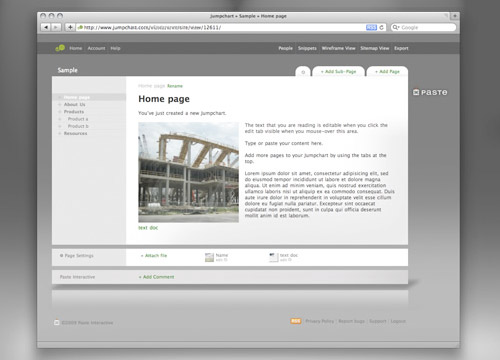Click the Add Comment link
The image size is (500, 360).
pyautogui.click(x=157, y=277)
